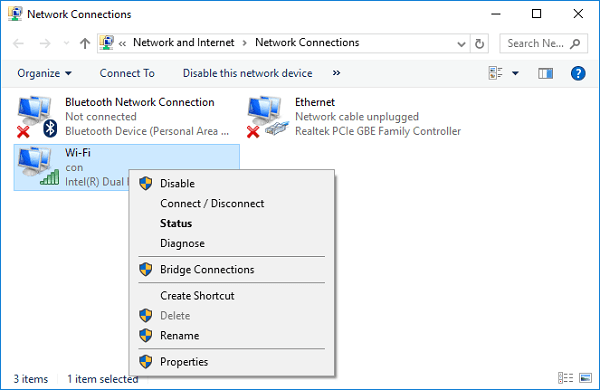The height and width of the screenshot is (390, 600).
Task: Click the Connect To toolbar button
Action: pyautogui.click(x=127, y=73)
